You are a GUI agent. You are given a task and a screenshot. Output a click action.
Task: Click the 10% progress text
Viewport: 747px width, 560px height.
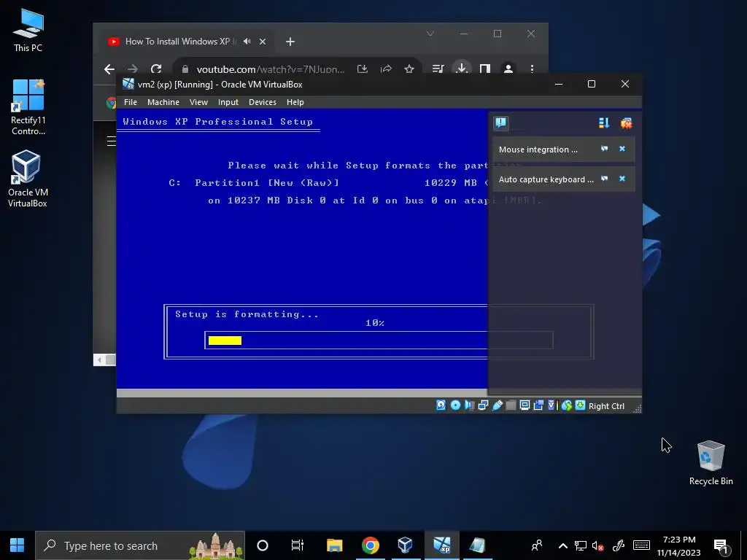[375, 323]
